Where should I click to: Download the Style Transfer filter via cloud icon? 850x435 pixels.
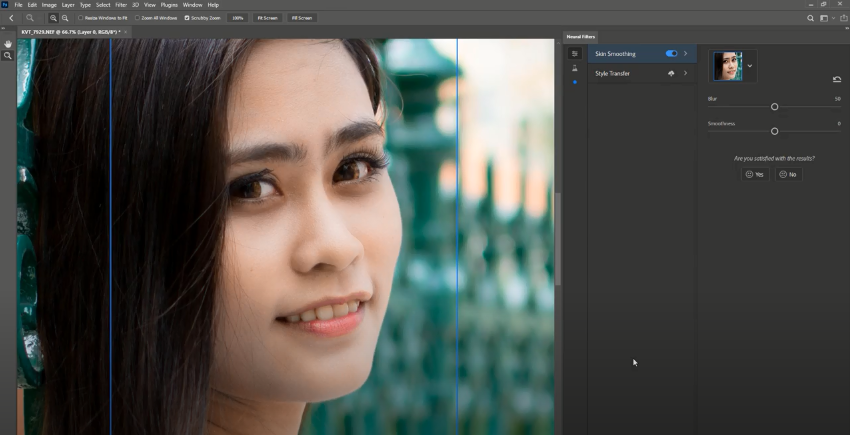pyautogui.click(x=671, y=73)
